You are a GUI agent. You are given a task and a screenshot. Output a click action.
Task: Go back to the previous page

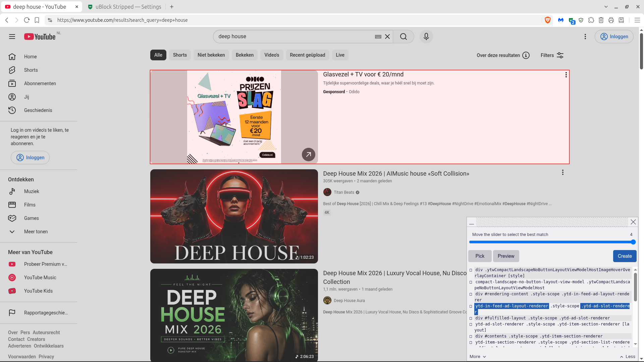tap(7, 20)
